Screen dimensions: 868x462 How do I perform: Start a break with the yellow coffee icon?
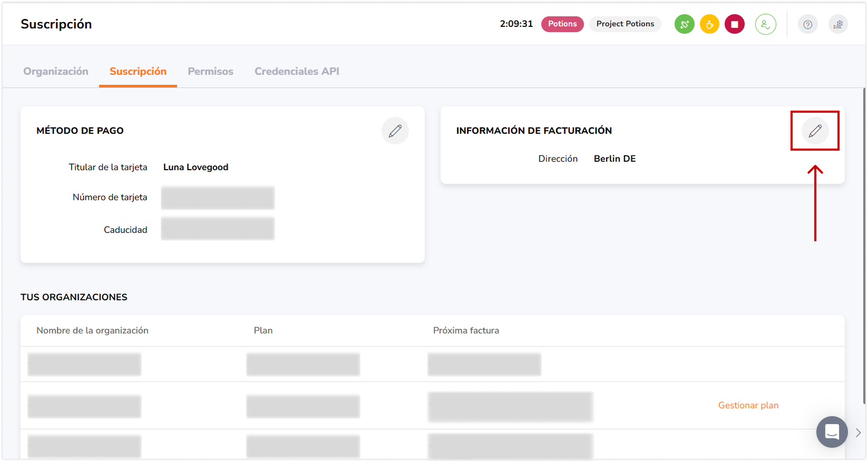click(709, 24)
